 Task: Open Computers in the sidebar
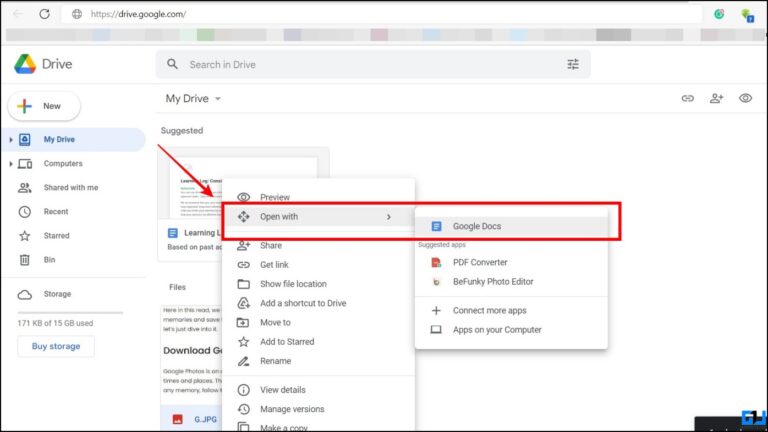(x=63, y=164)
